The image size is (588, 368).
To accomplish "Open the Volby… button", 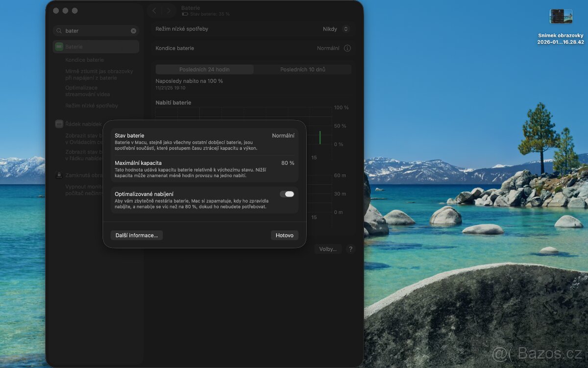I will coord(328,249).
